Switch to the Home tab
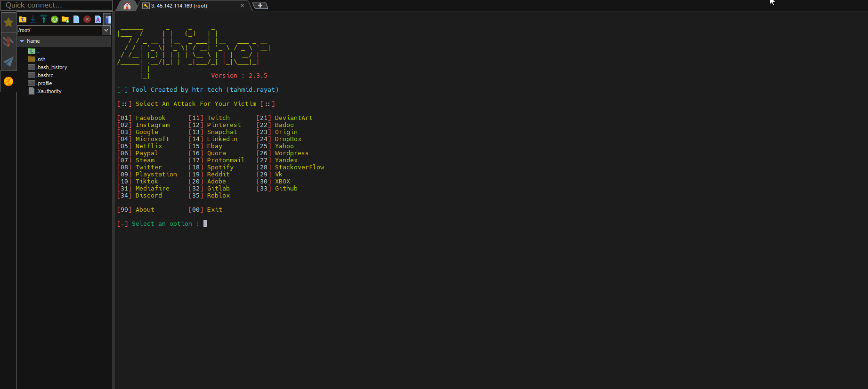 [x=127, y=6]
